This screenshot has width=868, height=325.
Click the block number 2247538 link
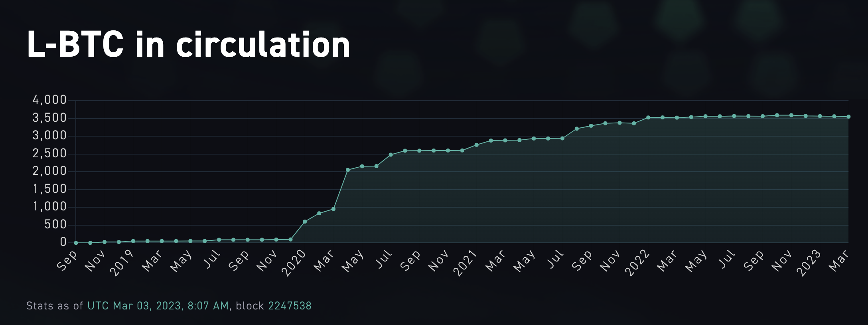point(289,306)
